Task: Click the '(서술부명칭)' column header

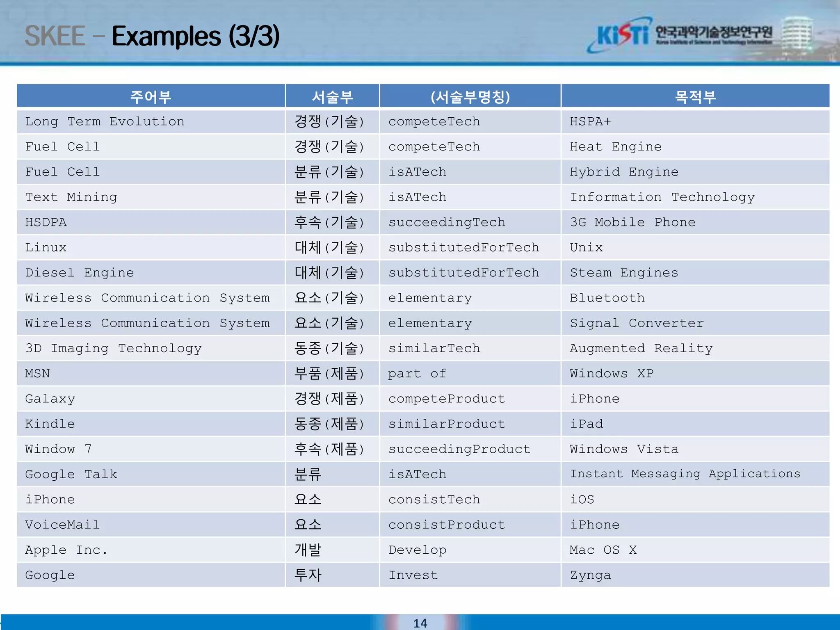Action: click(x=470, y=96)
